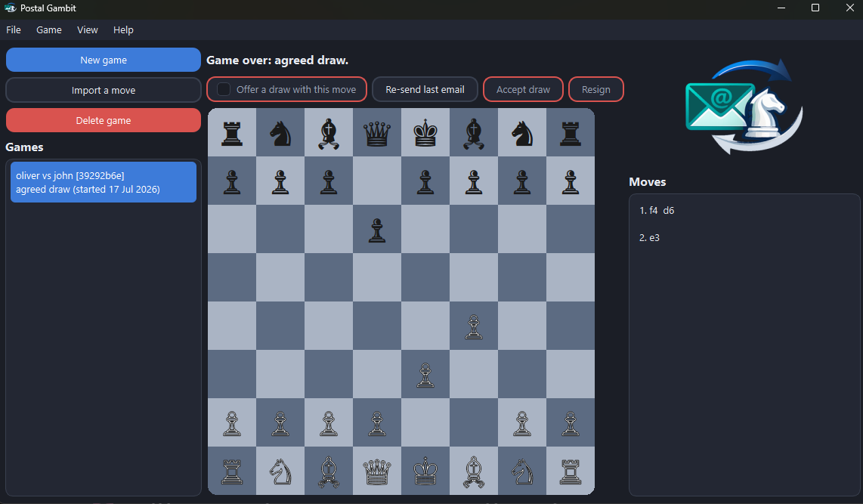Open the View menu
This screenshot has width=863, height=504.
click(x=88, y=29)
